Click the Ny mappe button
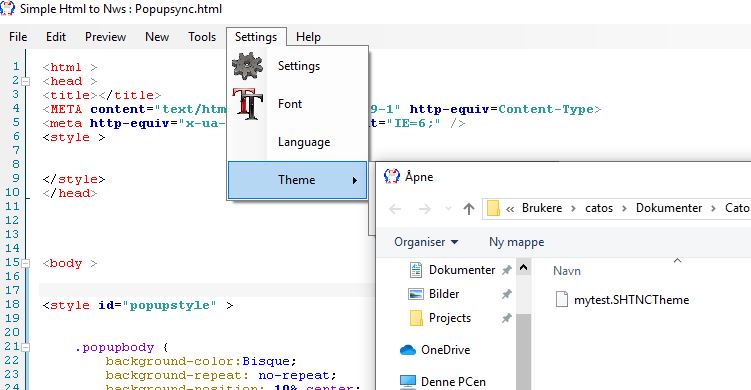 pos(516,242)
